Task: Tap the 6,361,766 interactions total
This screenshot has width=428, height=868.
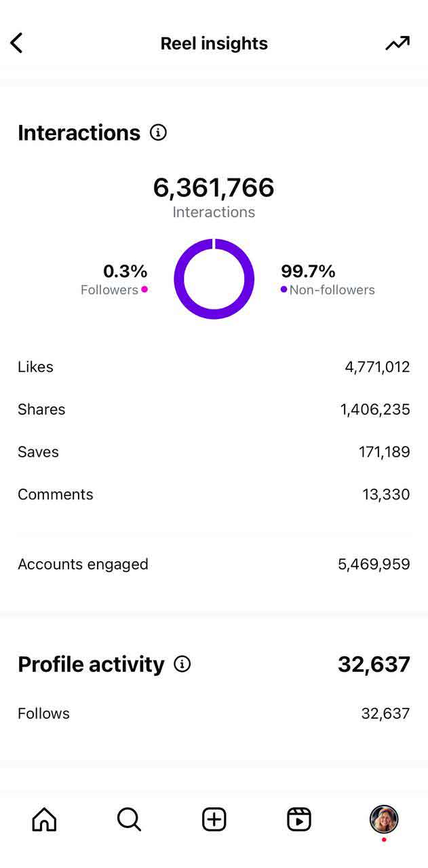Action: pyautogui.click(x=214, y=187)
